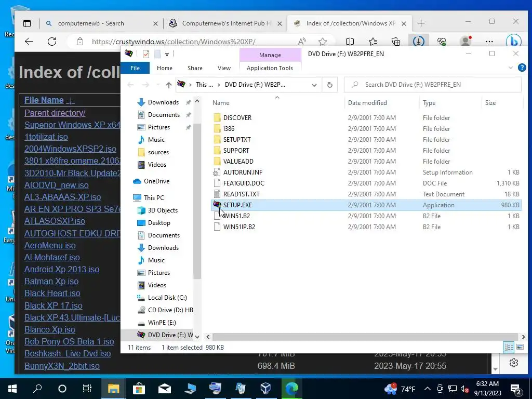Open the Home ribbon tab

point(165,68)
